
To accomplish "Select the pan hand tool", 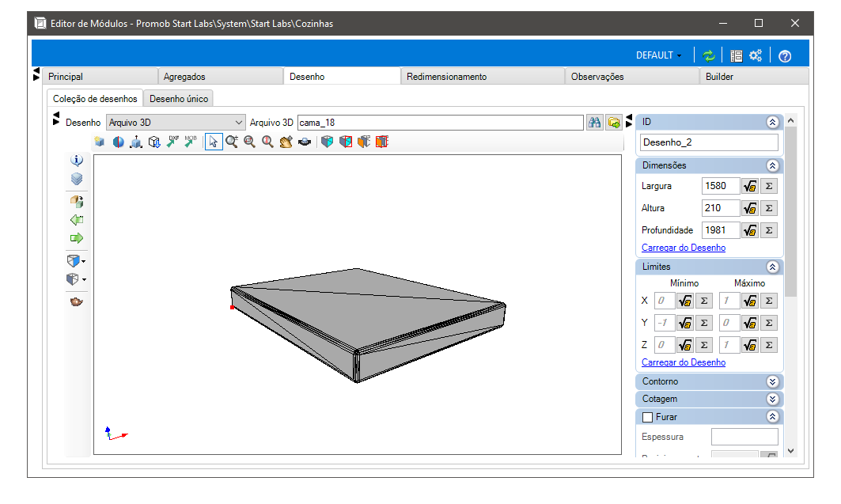I will (286, 142).
